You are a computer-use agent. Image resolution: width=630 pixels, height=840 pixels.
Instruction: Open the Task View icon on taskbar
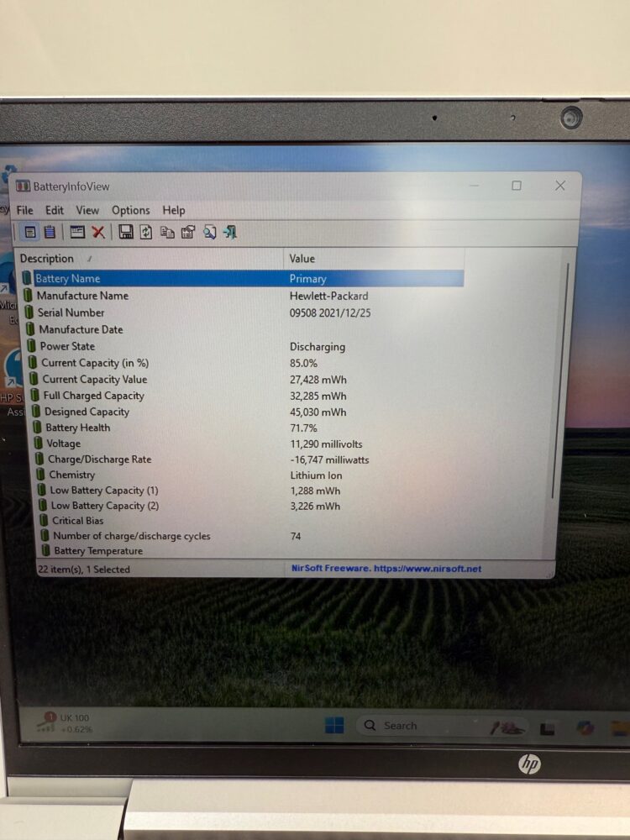[x=547, y=729]
